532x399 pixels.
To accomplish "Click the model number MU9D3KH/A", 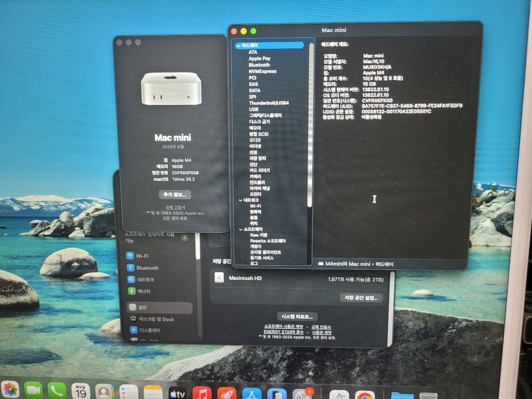I will coord(377,67).
